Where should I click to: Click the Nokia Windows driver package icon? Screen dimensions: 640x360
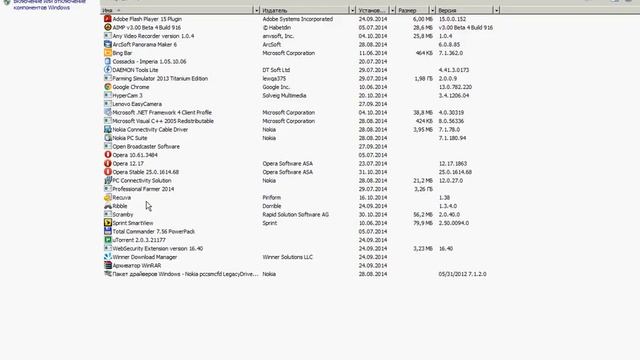click(108, 274)
